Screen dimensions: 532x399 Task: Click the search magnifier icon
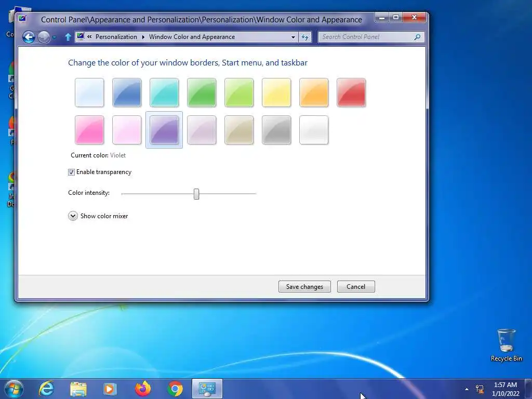point(418,37)
